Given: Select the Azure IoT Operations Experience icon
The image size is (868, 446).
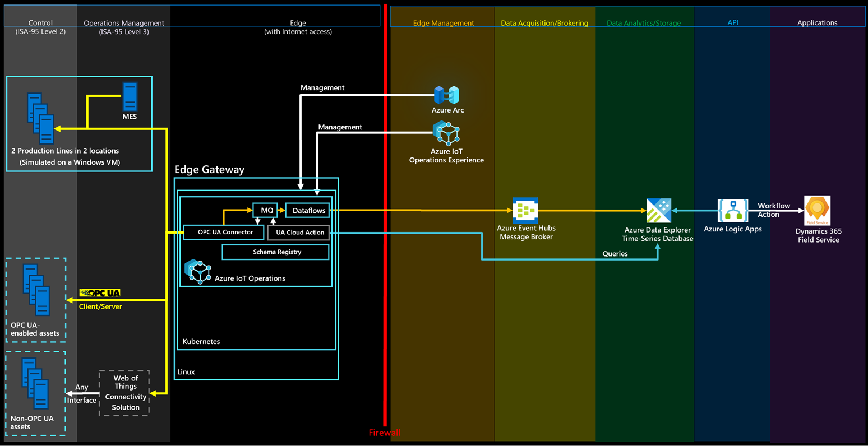Looking at the screenshot, I should click(x=446, y=133).
